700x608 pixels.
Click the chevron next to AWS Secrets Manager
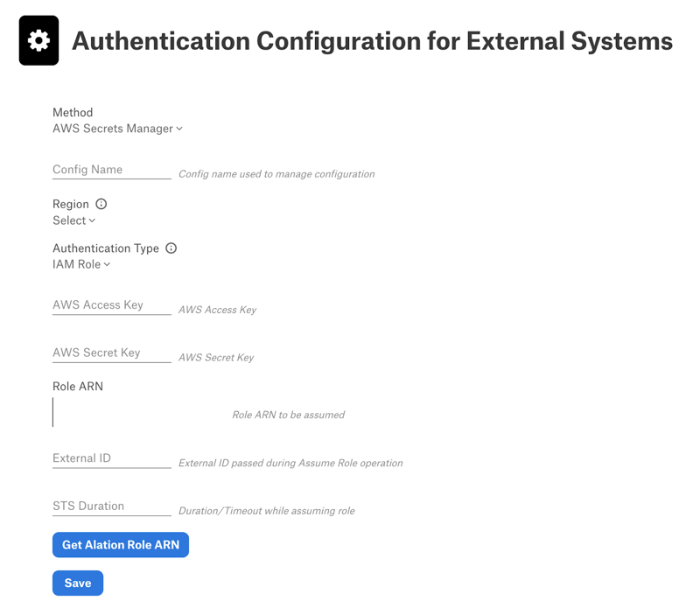[179, 129]
